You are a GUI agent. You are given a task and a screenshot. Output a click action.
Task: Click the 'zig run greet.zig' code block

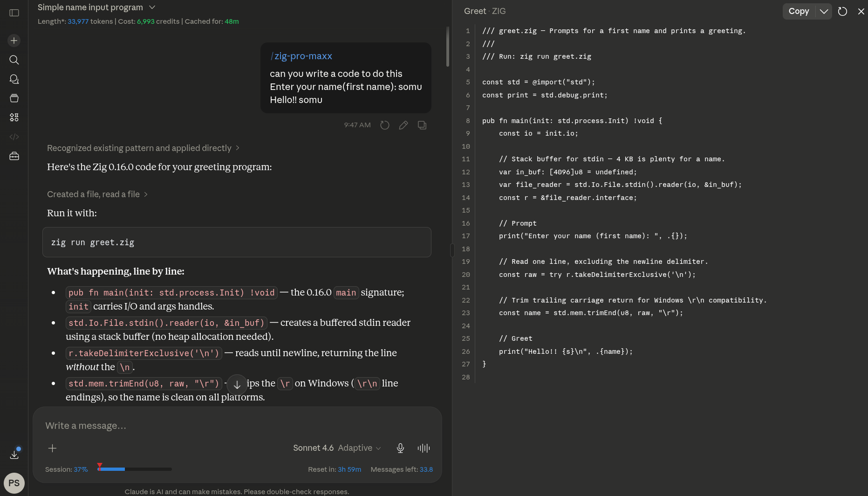click(237, 242)
